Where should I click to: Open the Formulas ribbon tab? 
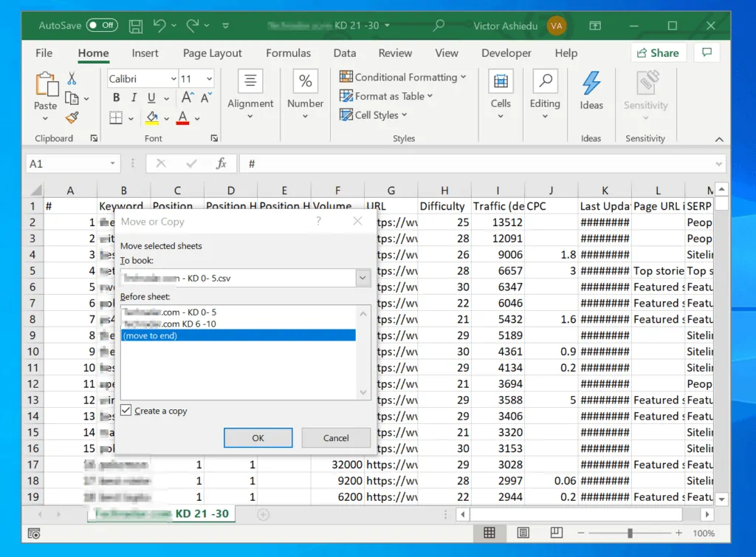tap(288, 53)
